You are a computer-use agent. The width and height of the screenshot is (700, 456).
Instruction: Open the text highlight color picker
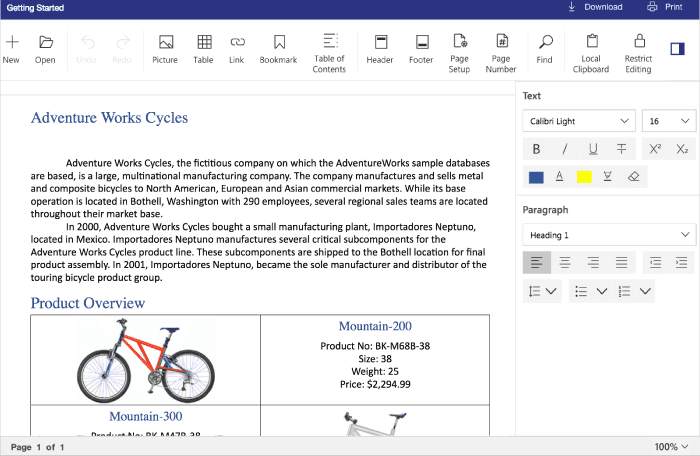pos(608,177)
